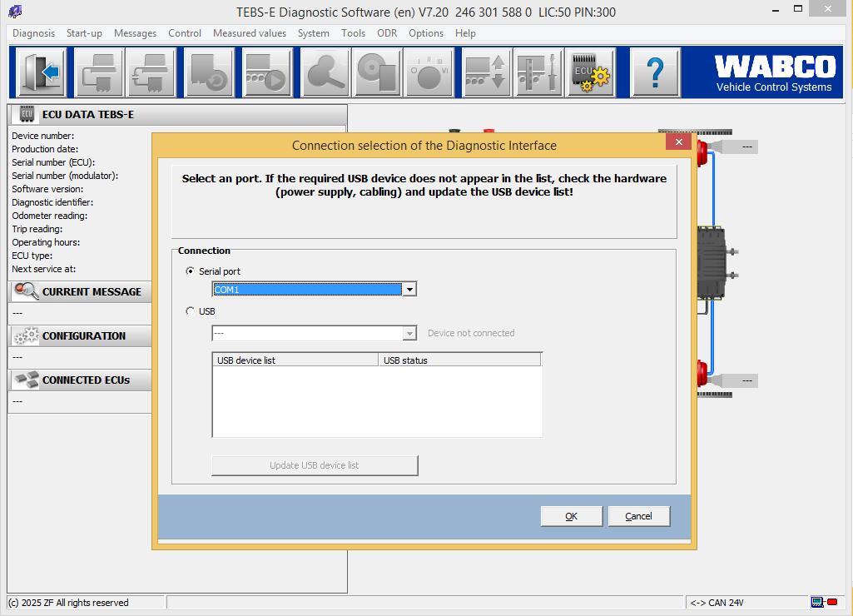Click the gears icon beside CONFIGURATION

pos(26,335)
